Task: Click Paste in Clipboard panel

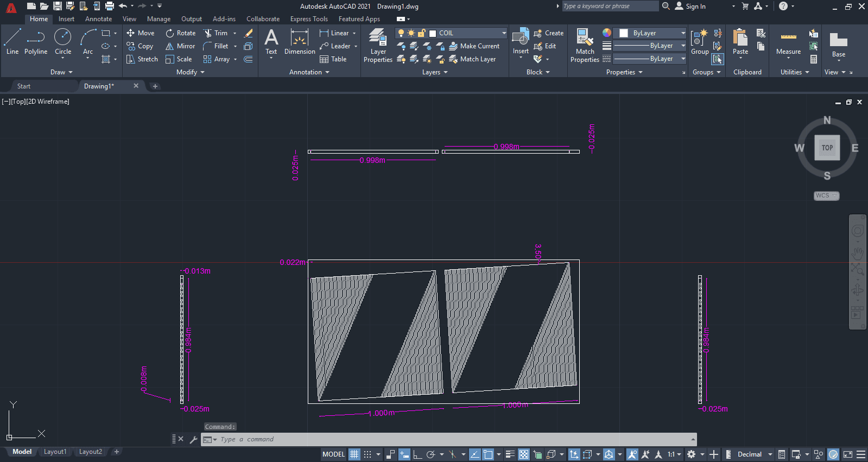Action: click(740, 42)
